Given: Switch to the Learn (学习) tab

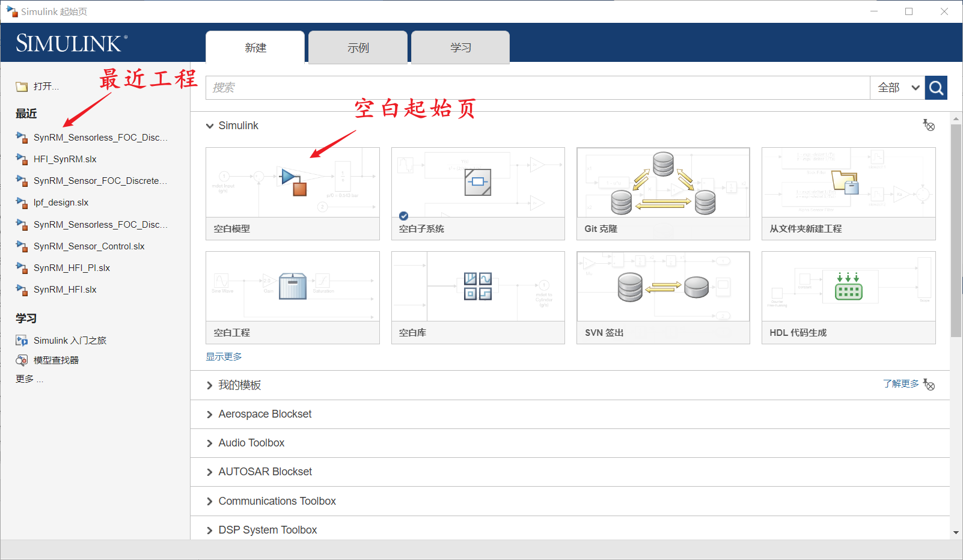Looking at the screenshot, I should [x=461, y=47].
